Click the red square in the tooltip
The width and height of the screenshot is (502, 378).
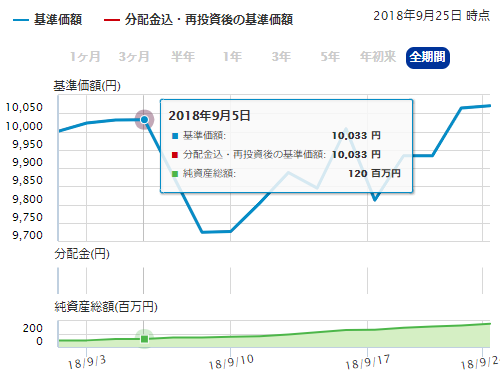(x=175, y=155)
